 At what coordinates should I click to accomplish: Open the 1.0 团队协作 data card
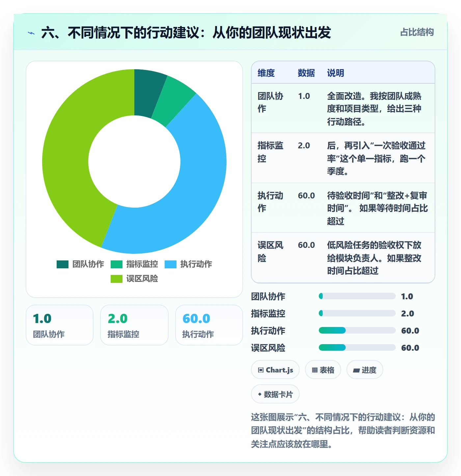60,325
